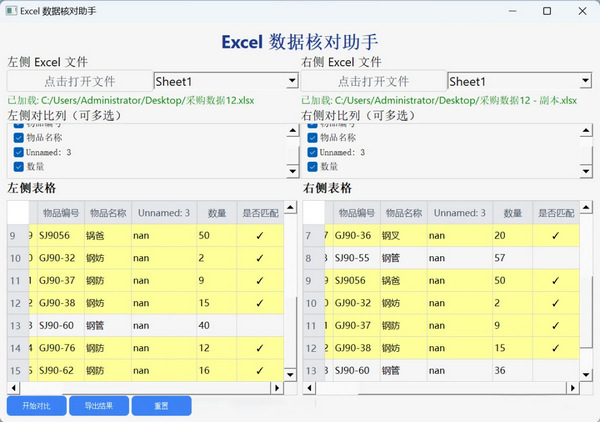Click right arrow of left table horizontal scrollbar
Screen dimensions: 600x422
[277, 388]
